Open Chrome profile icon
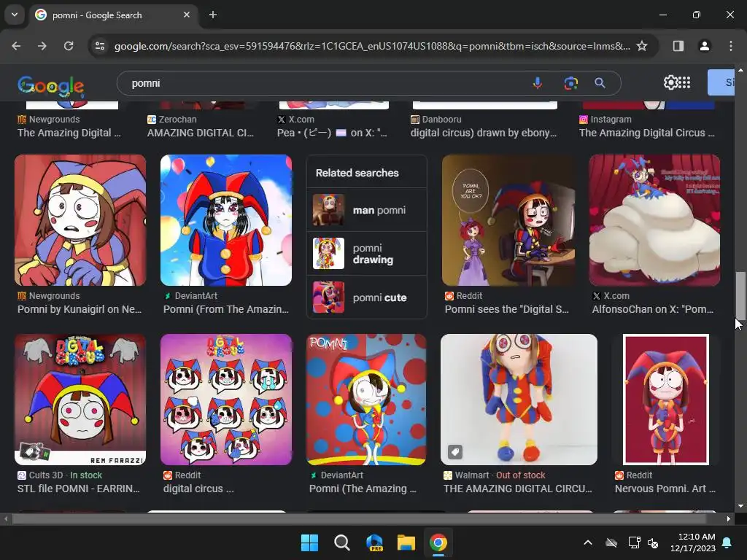The height and width of the screenshot is (560, 747). pyautogui.click(x=704, y=46)
